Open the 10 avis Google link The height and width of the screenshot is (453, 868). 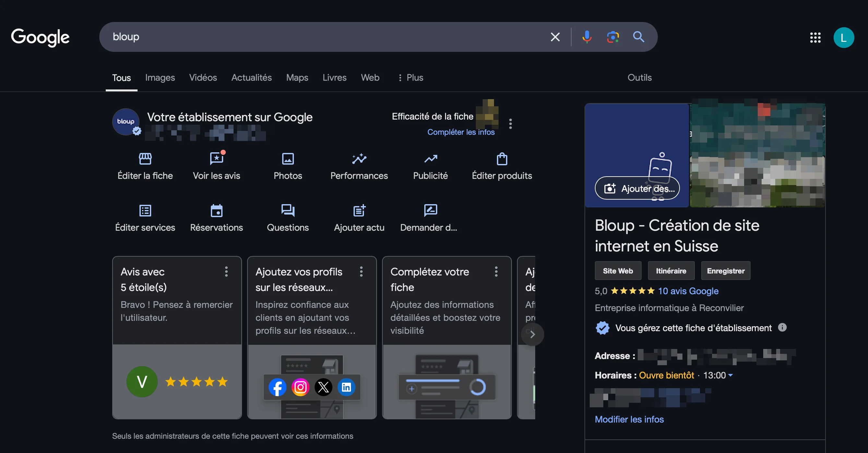tap(688, 291)
